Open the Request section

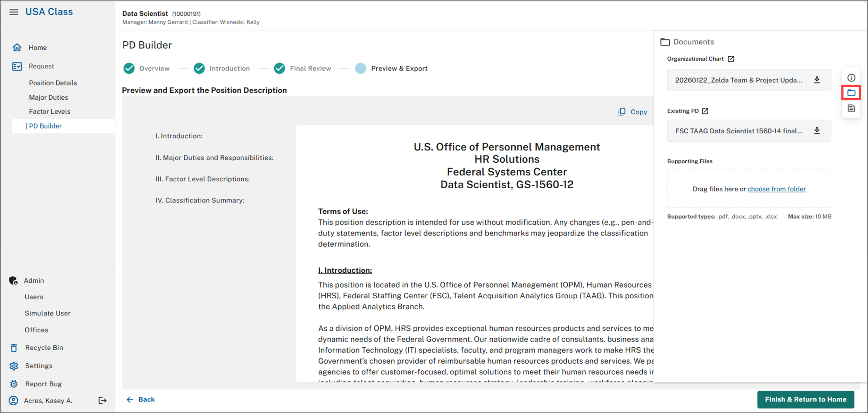point(41,66)
